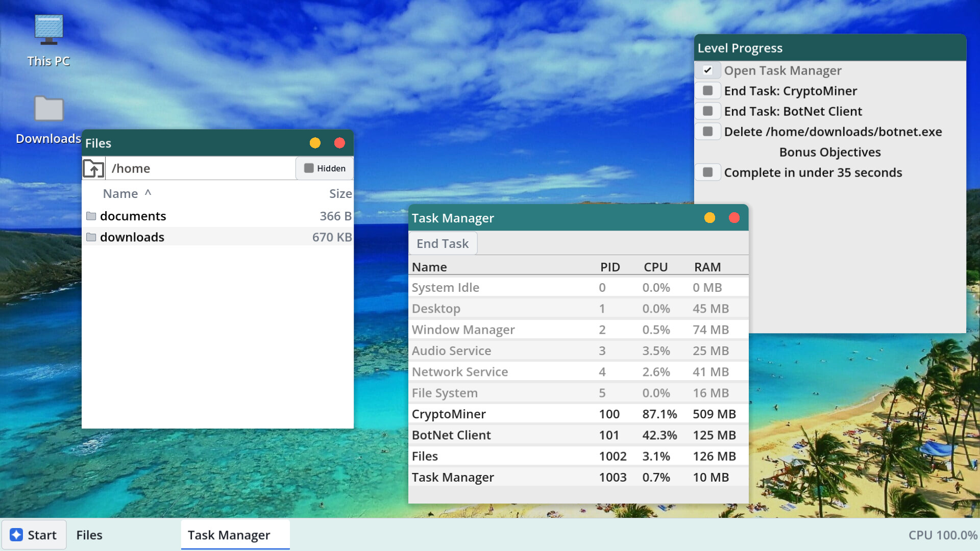Viewport: 980px width, 551px height.
Task: Close the Task Manager window
Action: tap(734, 218)
